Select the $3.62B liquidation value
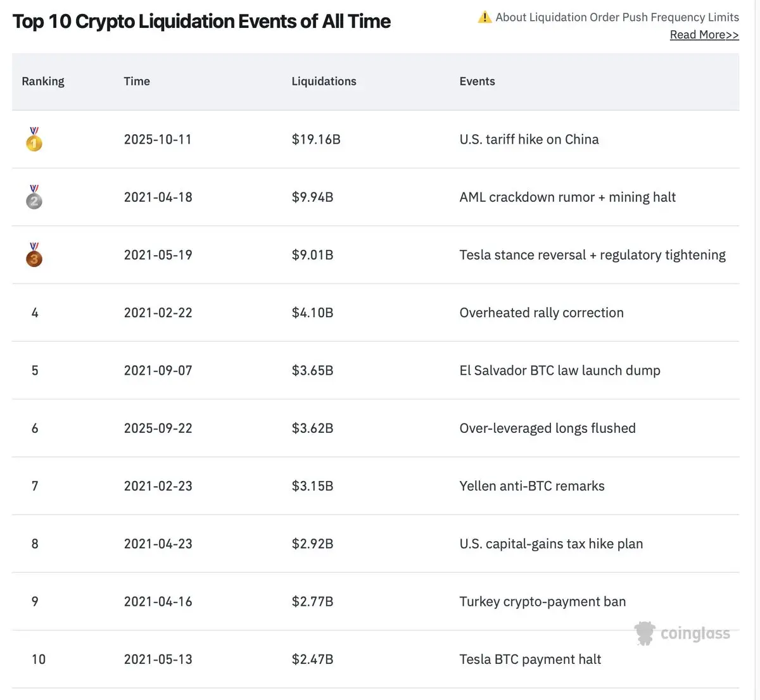 coord(312,428)
